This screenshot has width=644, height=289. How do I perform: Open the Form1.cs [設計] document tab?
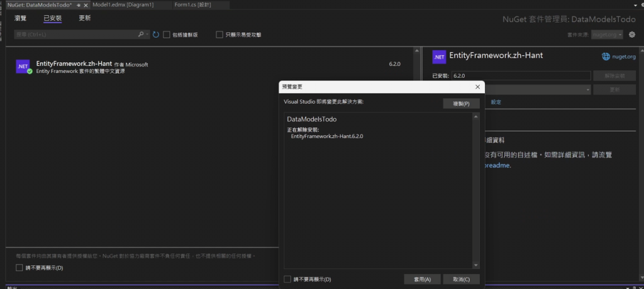192,5
